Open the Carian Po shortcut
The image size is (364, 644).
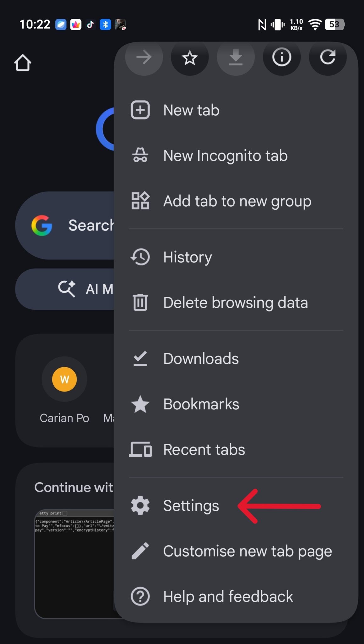pyautogui.click(x=64, y=380)
